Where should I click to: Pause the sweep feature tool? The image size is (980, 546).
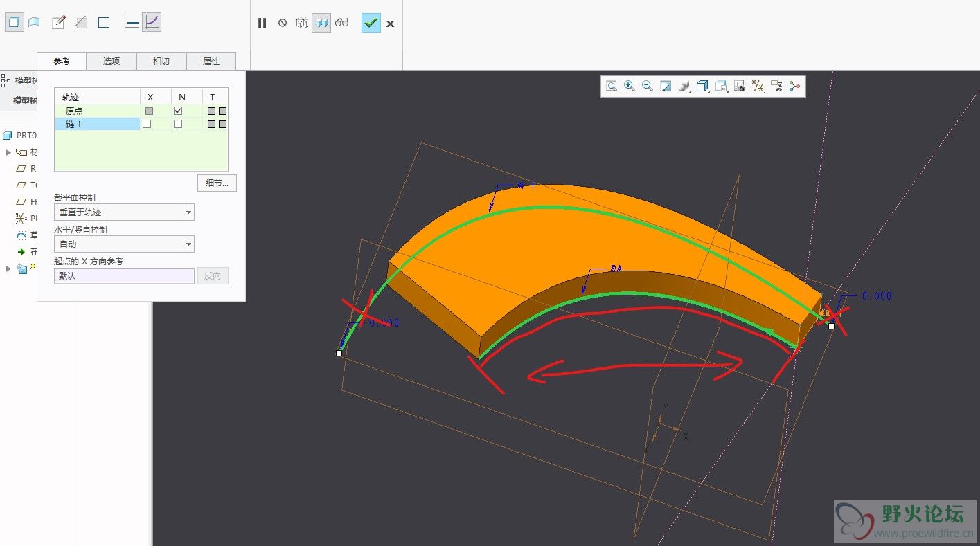click(262, 23)
